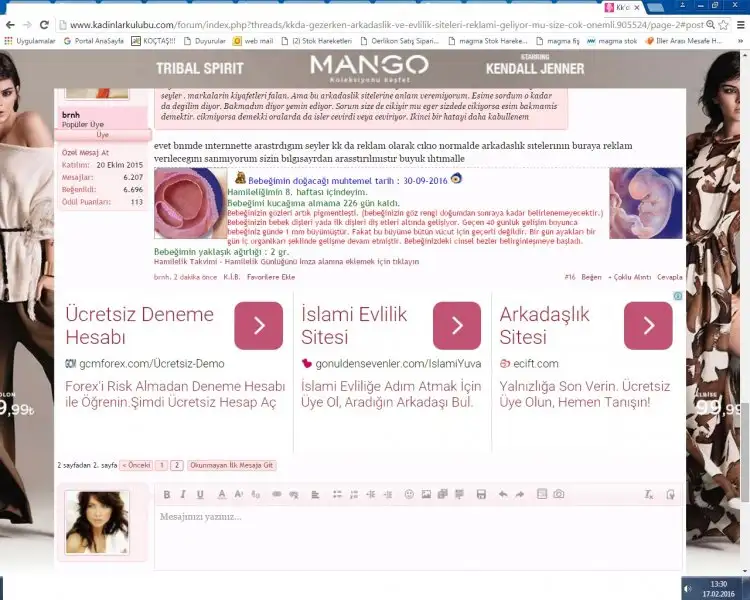Click embryo thumbnail image in signature
Viewport: 750px width, 600px height.
coord(646,203)
